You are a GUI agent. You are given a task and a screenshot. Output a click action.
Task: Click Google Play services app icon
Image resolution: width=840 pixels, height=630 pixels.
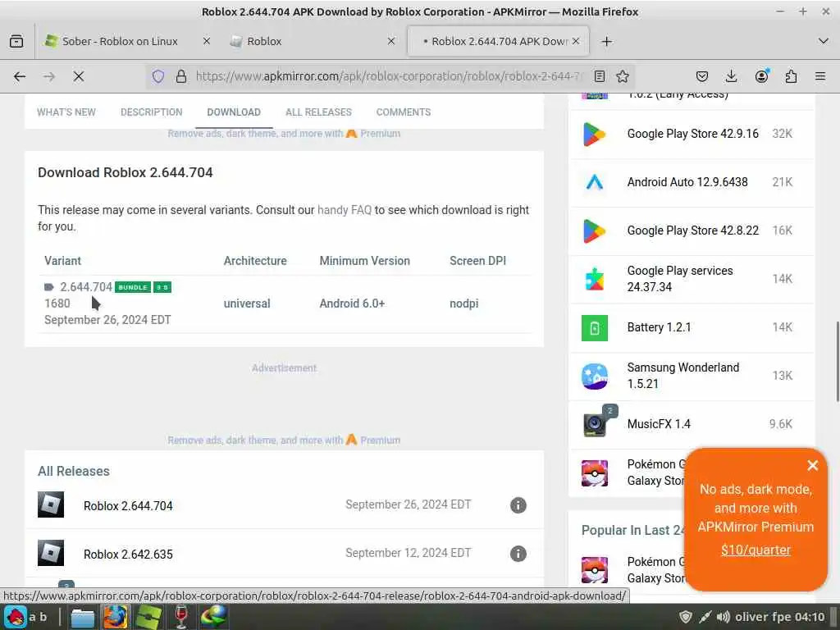[x=595, y=279]
